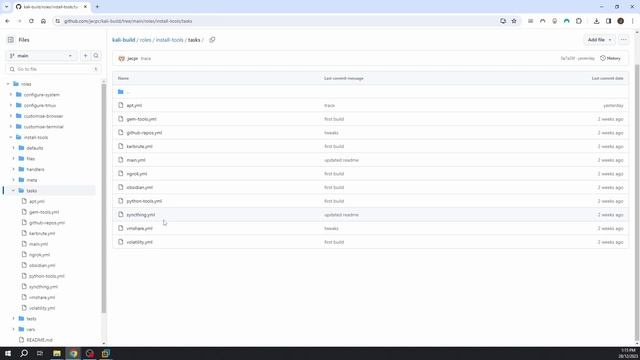This screenshot has height=360, width=640.
Task: Collapse the roles folder in the tree
Action: [x=8, y=84]
